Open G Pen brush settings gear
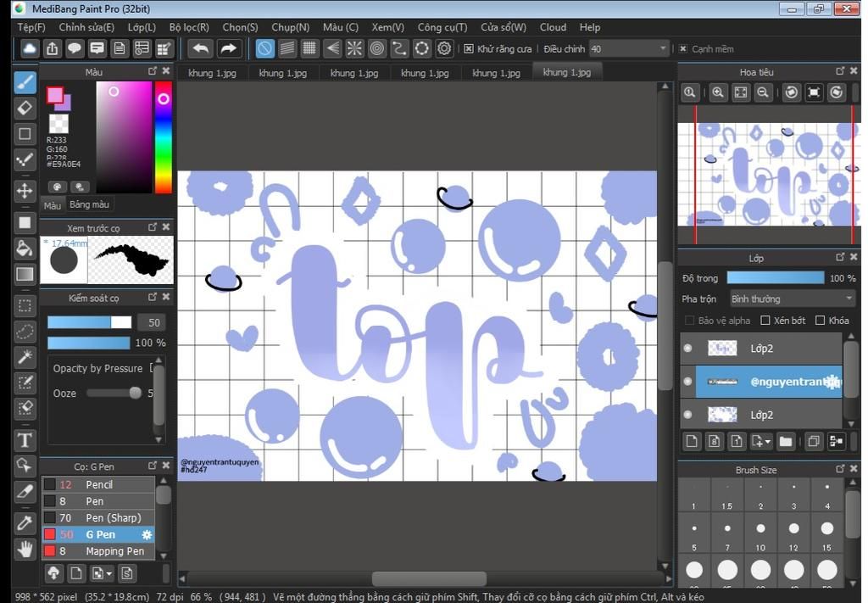The image size is (868, 603). pyautogui.click(x=147, y=534)
